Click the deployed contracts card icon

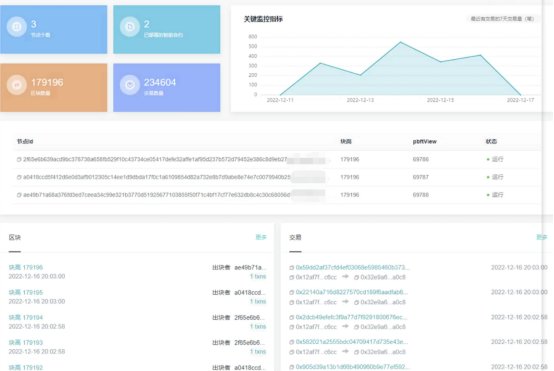click(130, 26)
